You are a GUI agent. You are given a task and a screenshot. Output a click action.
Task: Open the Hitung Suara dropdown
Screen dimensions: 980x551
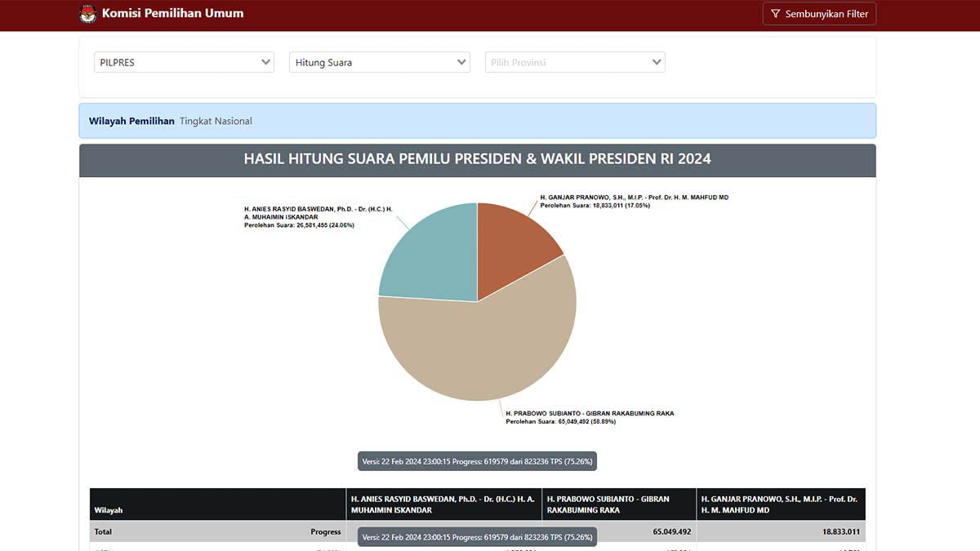[x=380, y=62]
